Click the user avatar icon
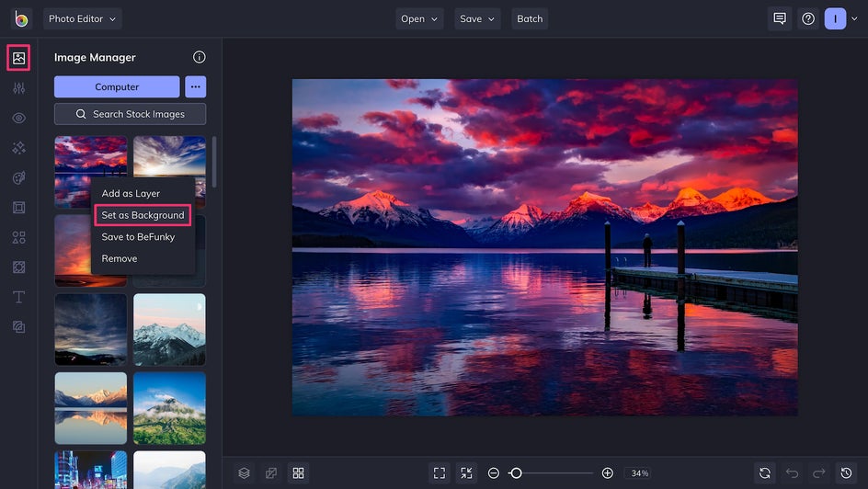This screenshot has height=489, width=868. click(x=835, y=18)
